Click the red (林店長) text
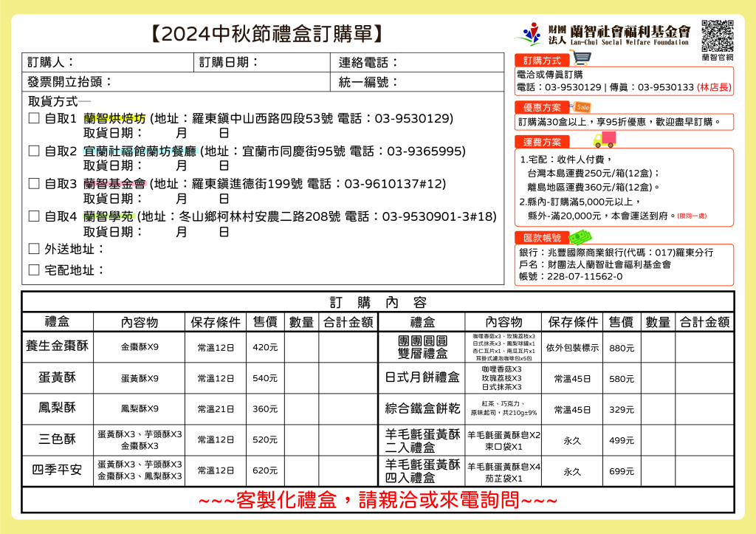Screen dimensions: 756x534 pos(714,87)
